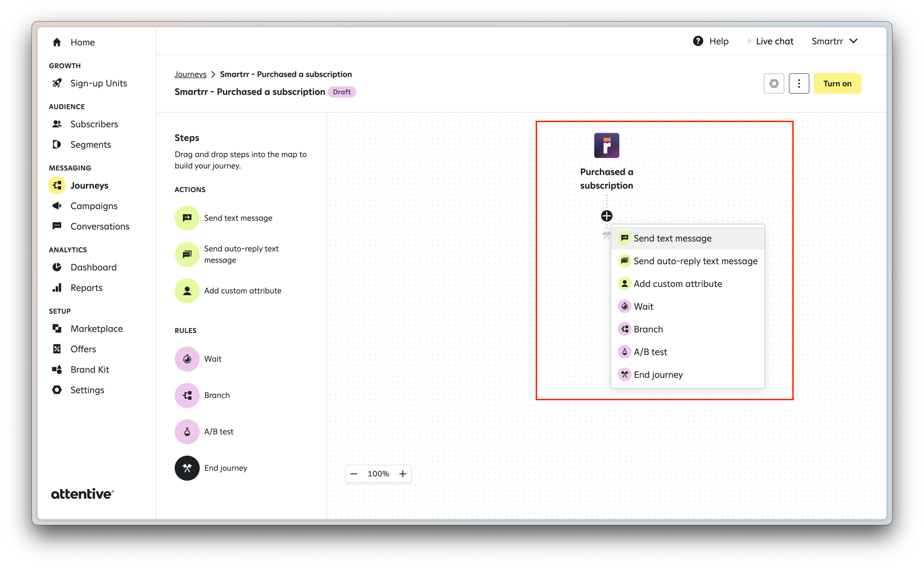This screenshot has width=924, height=567.
Task: Zoom in with the plus button
Action: [x=403, y=474]
